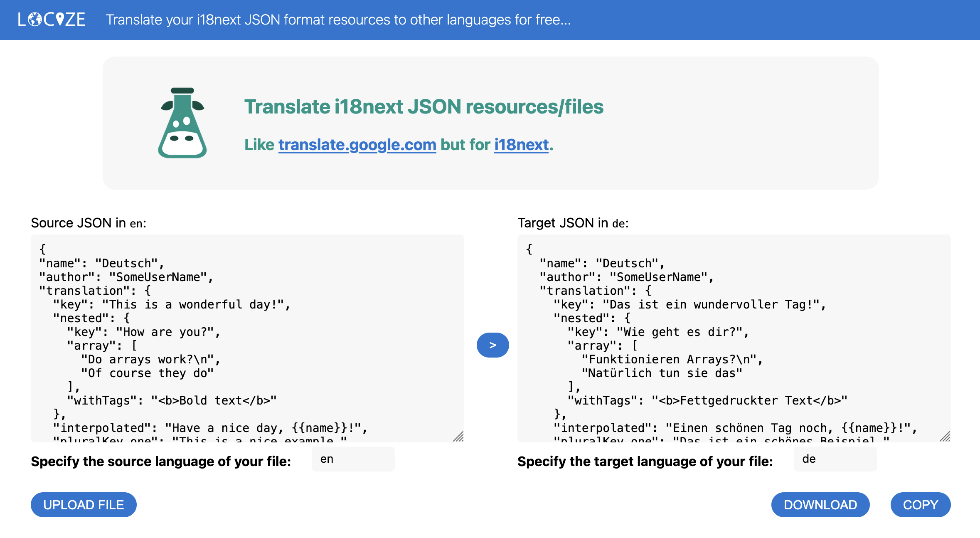Click the 'Target JSON in de:' label
This screenshot has width=980, height=538.
click(573, 223)
